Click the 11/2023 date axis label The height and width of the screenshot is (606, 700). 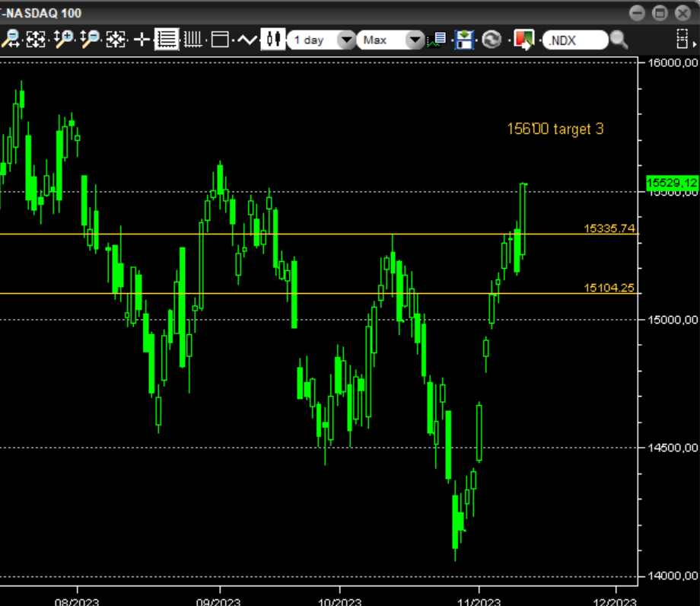479,601
